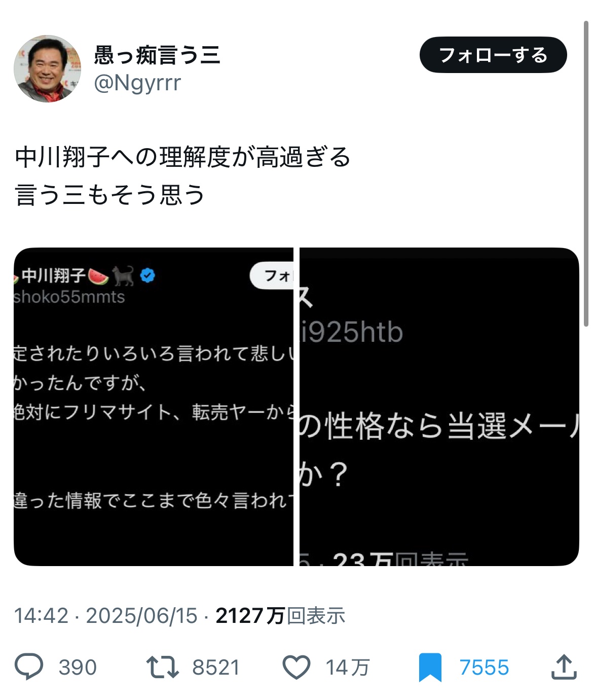Open 愚っ痴言う三 display name
The height and width of the screenshot is (700, 593).
tap(157, 55)
